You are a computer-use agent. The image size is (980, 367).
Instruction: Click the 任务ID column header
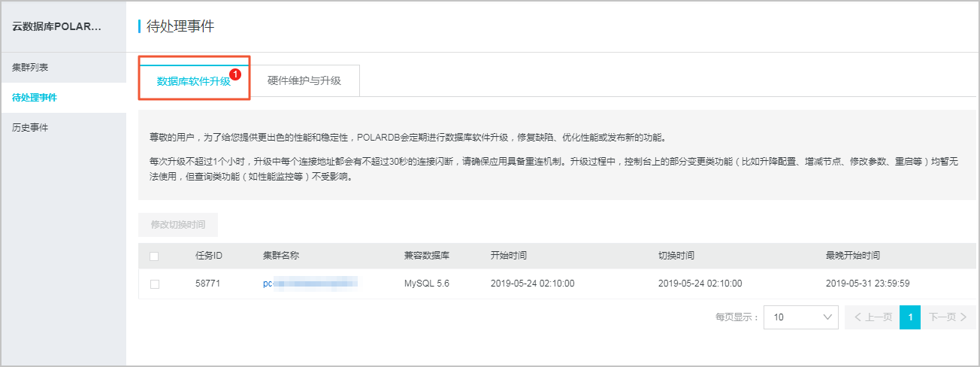209,256
